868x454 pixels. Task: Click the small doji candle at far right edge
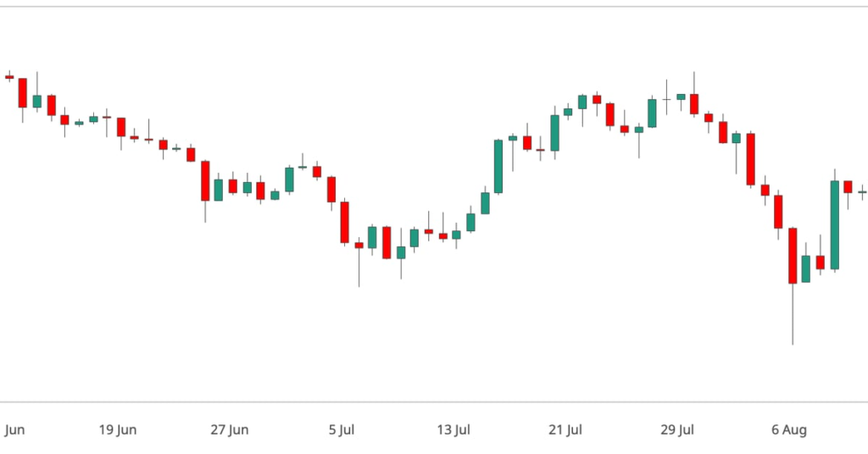[862, 192]
